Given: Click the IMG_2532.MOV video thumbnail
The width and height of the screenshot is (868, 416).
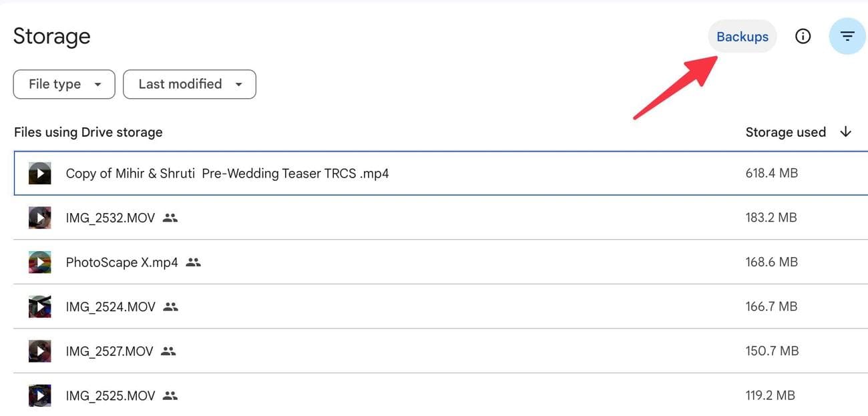Looking at the screenshot, I should pyautogui.click(x=39, y=217).
